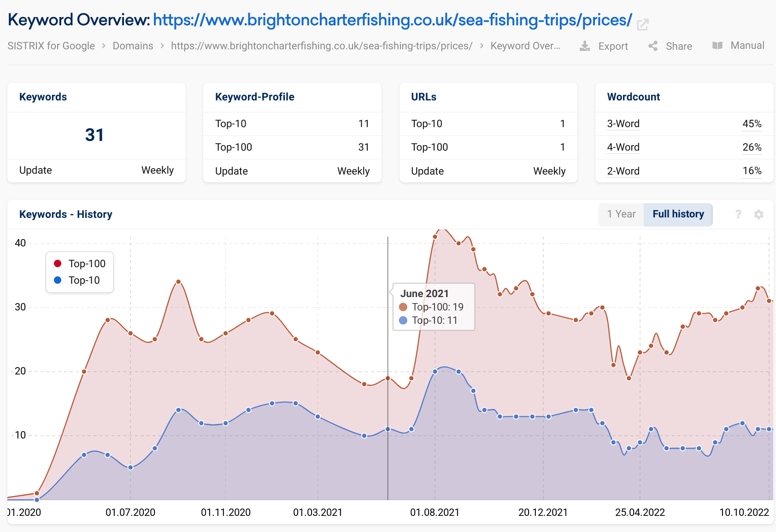The image size is (776, 532).
Task: Open the Domains breadcrumb entry
Action: coord(133,46)
